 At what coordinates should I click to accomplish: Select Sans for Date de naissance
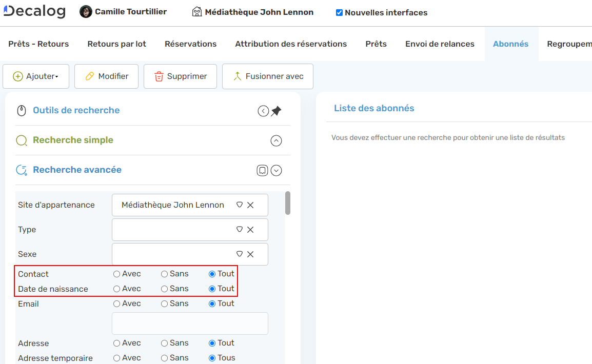click(x=165, y=289)
